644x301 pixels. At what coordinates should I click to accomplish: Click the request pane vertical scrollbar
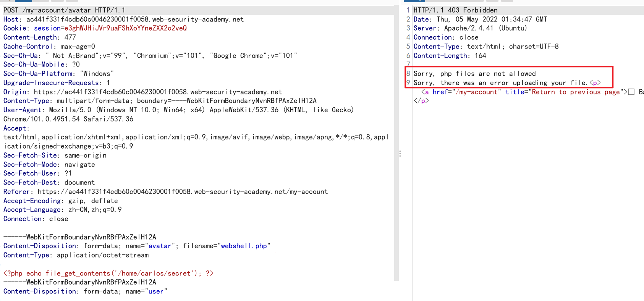pos(396,143)
